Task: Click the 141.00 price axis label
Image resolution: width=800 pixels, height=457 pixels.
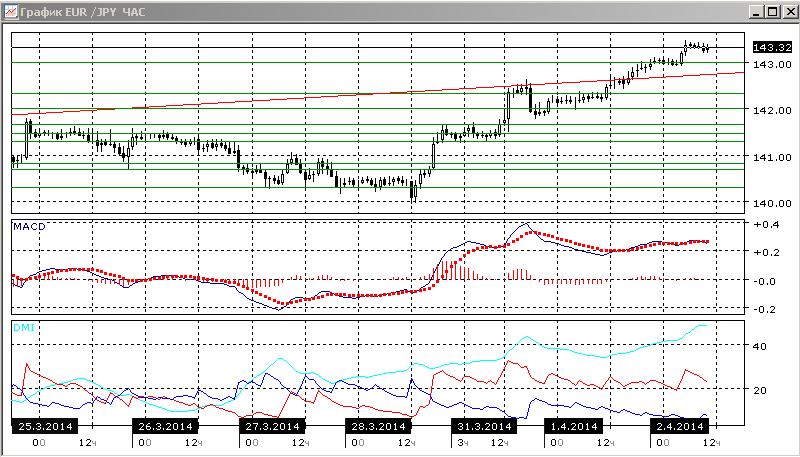Action: coord(772,157)
